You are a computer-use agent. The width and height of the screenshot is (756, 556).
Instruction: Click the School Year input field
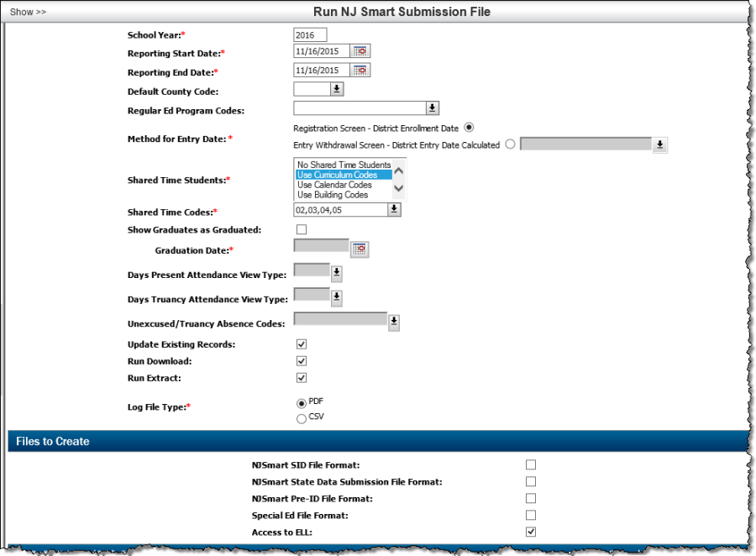[x=310, y=34]
